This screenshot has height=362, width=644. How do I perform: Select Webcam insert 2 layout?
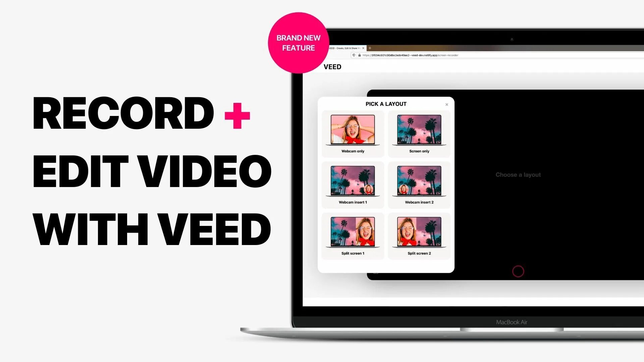click(x=419, y=183)
